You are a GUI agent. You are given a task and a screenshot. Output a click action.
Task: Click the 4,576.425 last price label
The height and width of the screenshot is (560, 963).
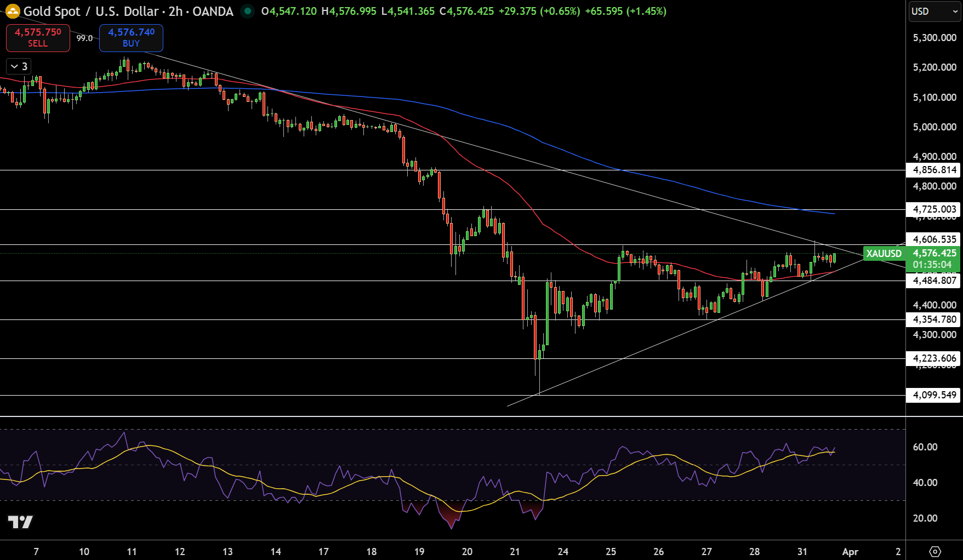click(x=934, y=253)
